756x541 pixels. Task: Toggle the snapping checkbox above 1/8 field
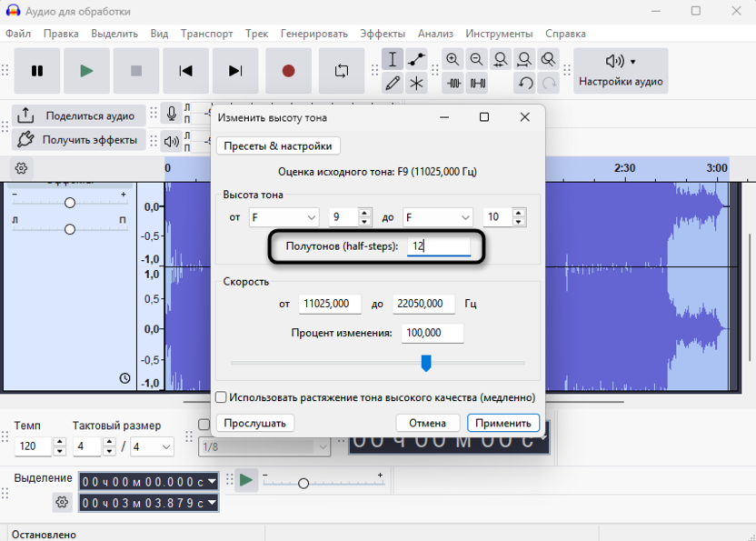tap(204, 426)
